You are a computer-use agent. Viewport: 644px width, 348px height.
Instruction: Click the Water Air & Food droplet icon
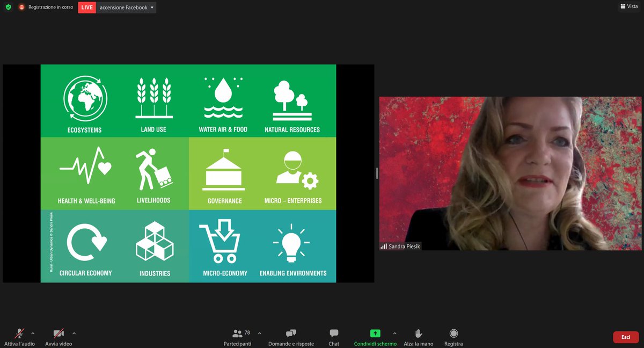(x=223, y=98)
